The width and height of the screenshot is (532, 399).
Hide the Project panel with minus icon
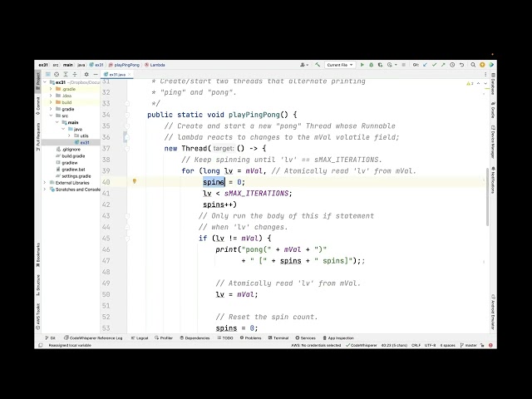[96, 74]
